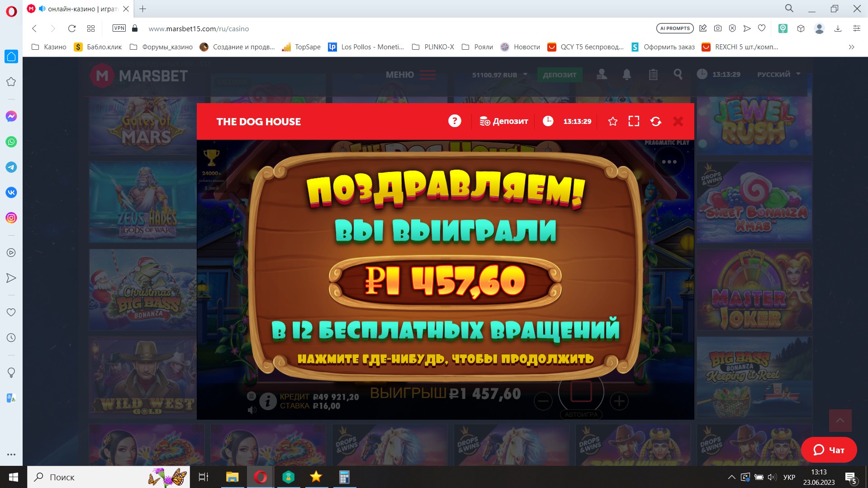The image size is (868, 488).
Task: Open the sidebar lightbulb suggestions icon
Action: 11,373
